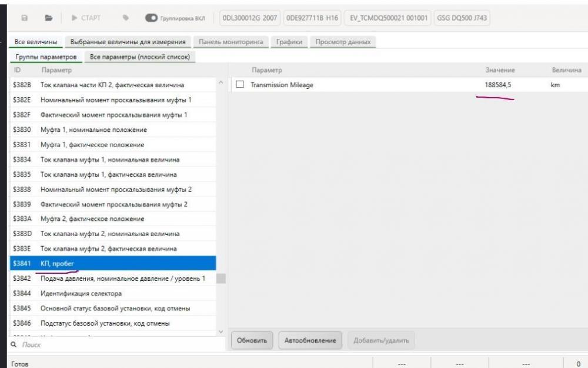This screenshot has width=588, height=368.
Task: Click the tag icon in toolbar
Action: (x=126, y=18)
